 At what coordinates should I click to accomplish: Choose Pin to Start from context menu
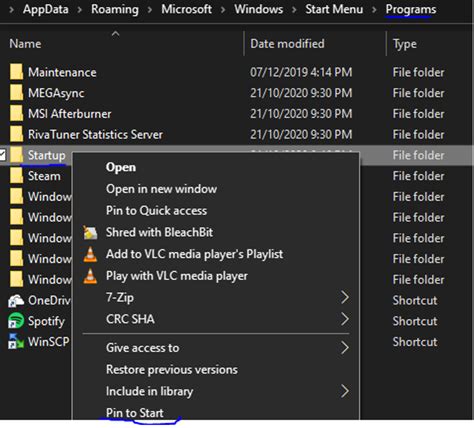[135, 413]
